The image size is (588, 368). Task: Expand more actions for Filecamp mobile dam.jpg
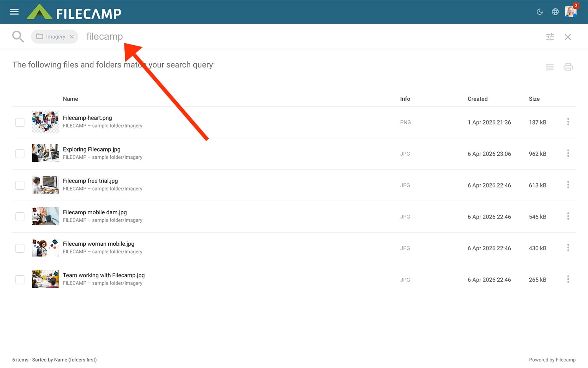click(x=568, y=216)
